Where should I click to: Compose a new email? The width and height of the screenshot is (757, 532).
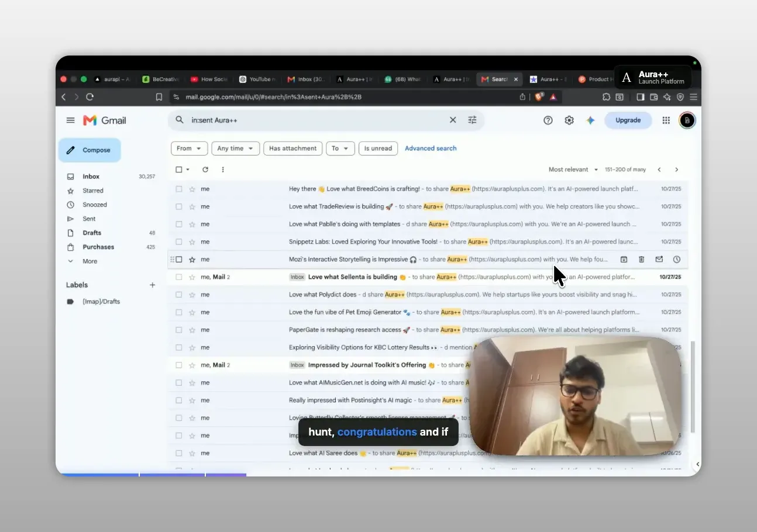coord(90,150)
